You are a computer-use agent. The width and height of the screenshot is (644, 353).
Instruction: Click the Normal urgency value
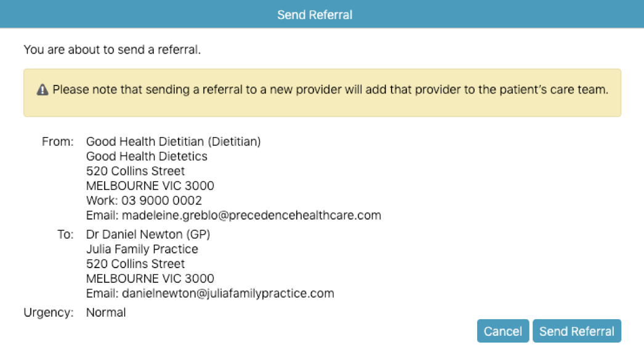(x=106, y=312)
